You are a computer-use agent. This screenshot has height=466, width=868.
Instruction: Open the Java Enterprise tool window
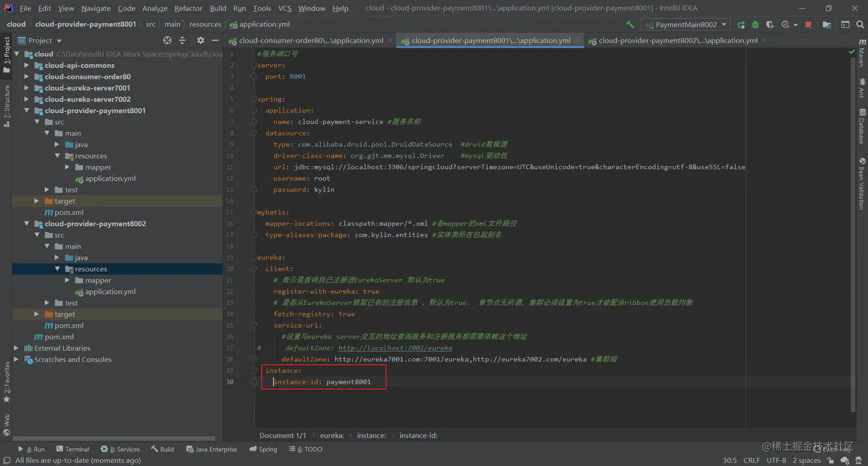pos(211,449)
